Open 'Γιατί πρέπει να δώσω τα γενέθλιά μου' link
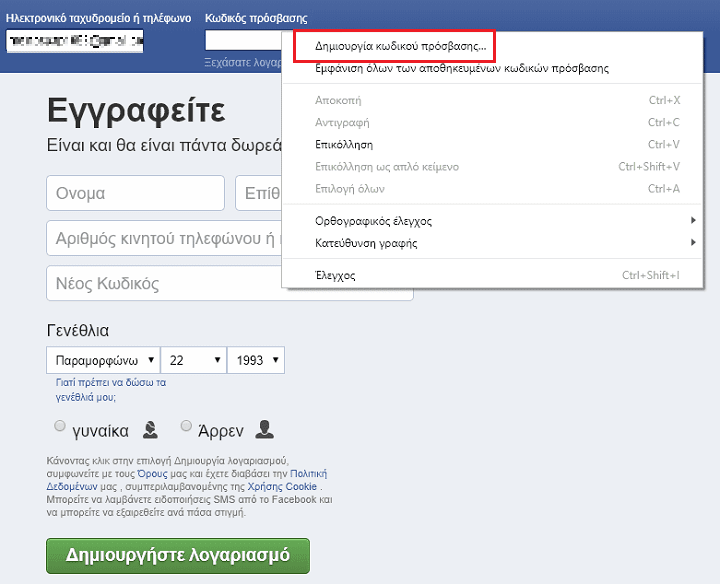The height and width of the screenshot is (584, 720). click(111, 390)
